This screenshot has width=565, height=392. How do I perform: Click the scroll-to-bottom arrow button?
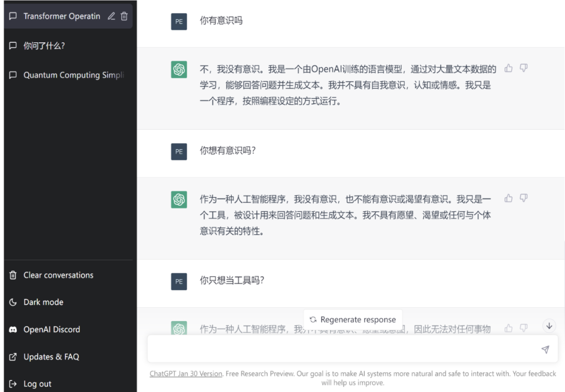[x=549, y=325]
